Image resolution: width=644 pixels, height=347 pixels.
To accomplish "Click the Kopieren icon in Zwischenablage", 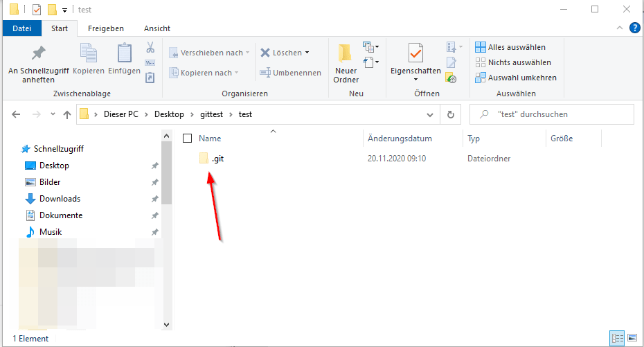I will click(x=89, y=53).
